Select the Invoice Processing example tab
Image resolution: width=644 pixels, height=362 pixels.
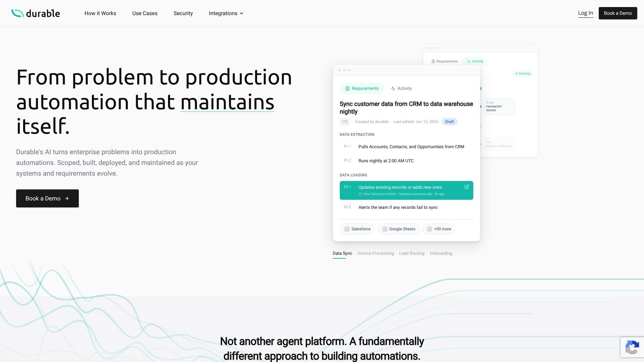(375, 253)
